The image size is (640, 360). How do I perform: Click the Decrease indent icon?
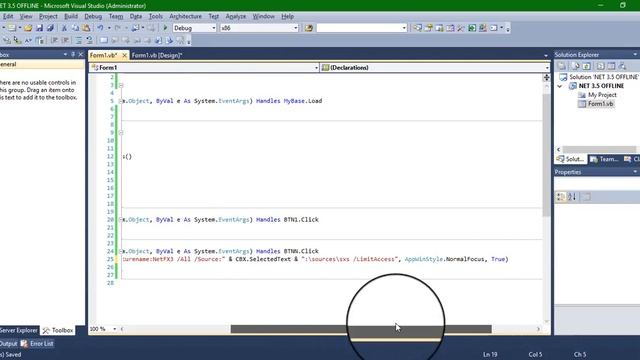54,40
